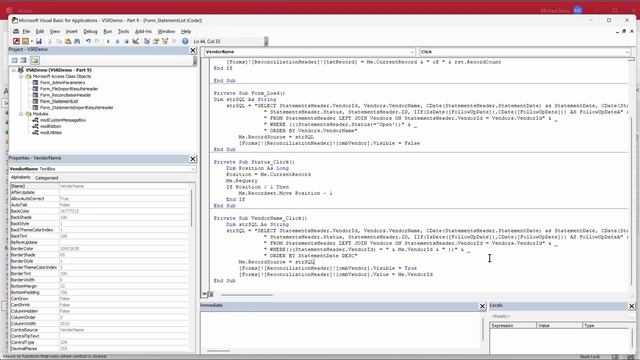Click the Expression column header in Locals

tap(513, 326)
